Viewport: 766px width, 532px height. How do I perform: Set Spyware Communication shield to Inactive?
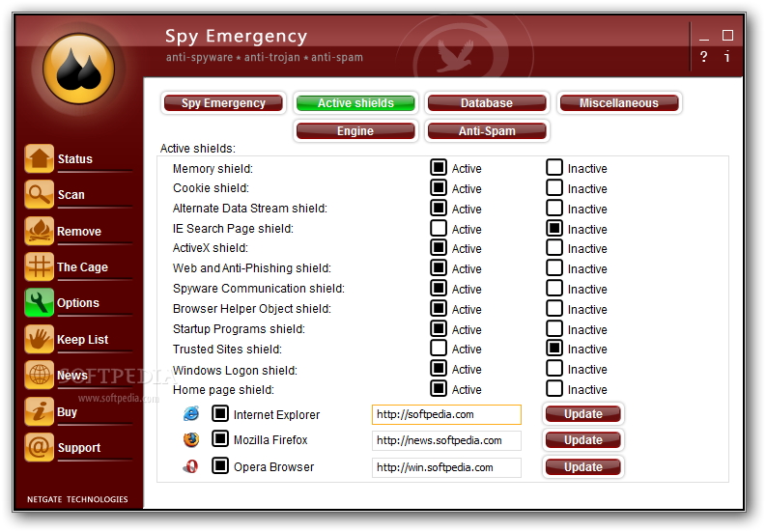[554, 289]
